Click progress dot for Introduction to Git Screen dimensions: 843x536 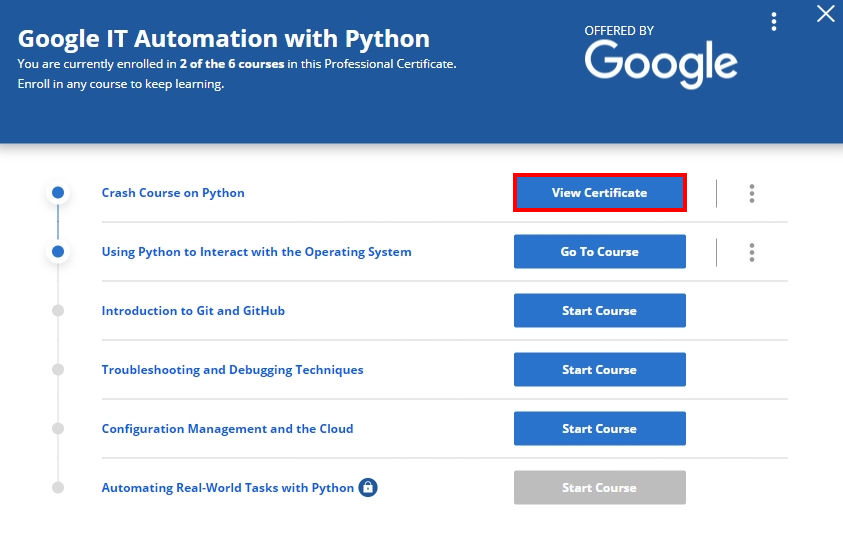[x=58, y=311]
